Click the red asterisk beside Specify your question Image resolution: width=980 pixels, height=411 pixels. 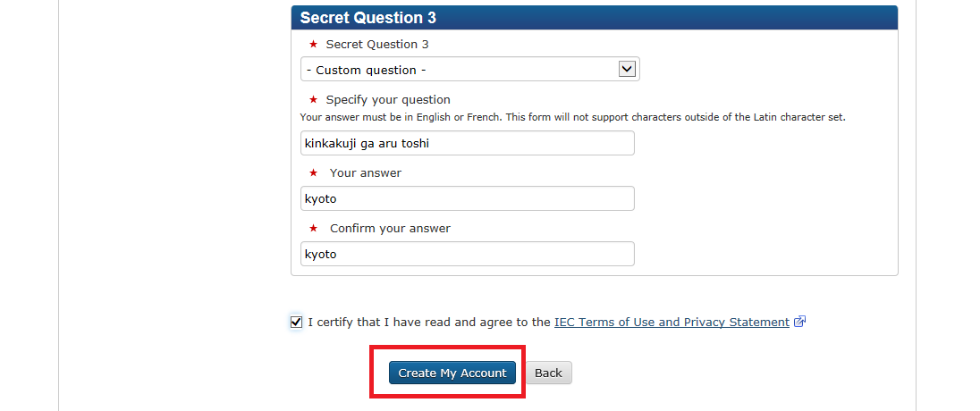click(x=314, y=100)
